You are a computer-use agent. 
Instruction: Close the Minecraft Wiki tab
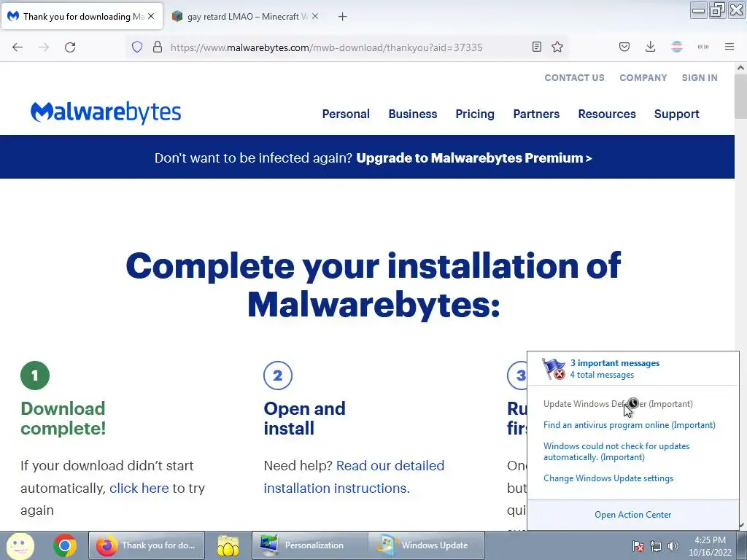pos(315,16)
